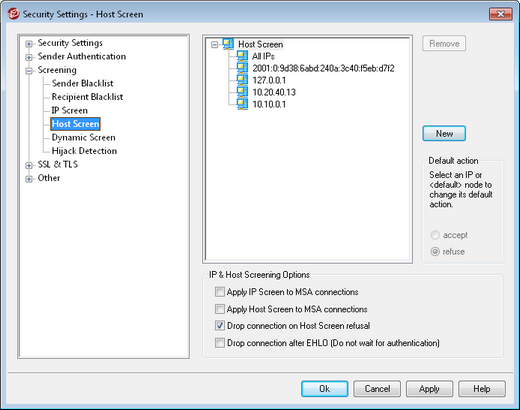Click the computer icon next to 10.20.40.13
The height and width of the screenshot is (410, 520).
click(242, 92)
